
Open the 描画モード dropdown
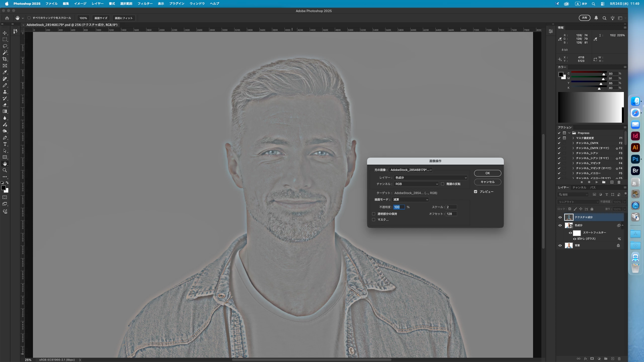point(410,200)
